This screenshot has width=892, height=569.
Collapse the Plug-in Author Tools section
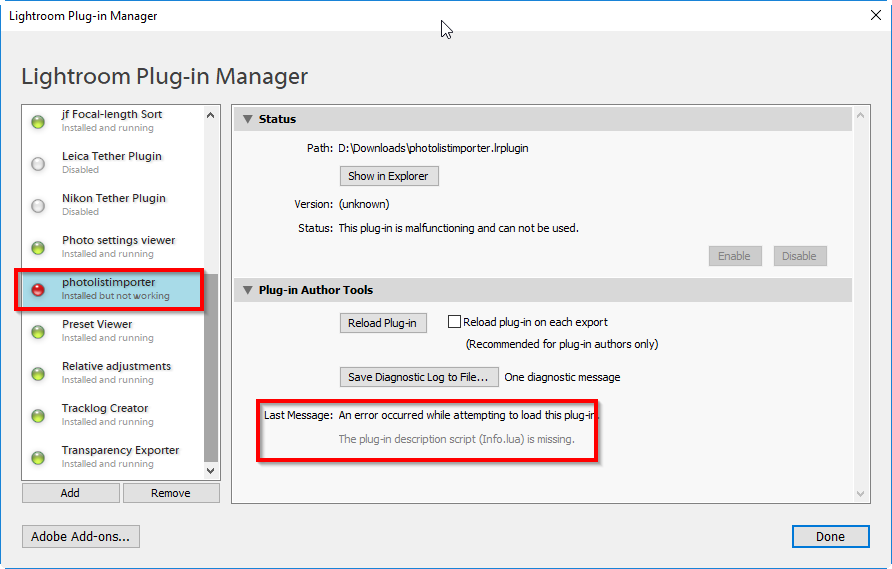coord(246,290)
